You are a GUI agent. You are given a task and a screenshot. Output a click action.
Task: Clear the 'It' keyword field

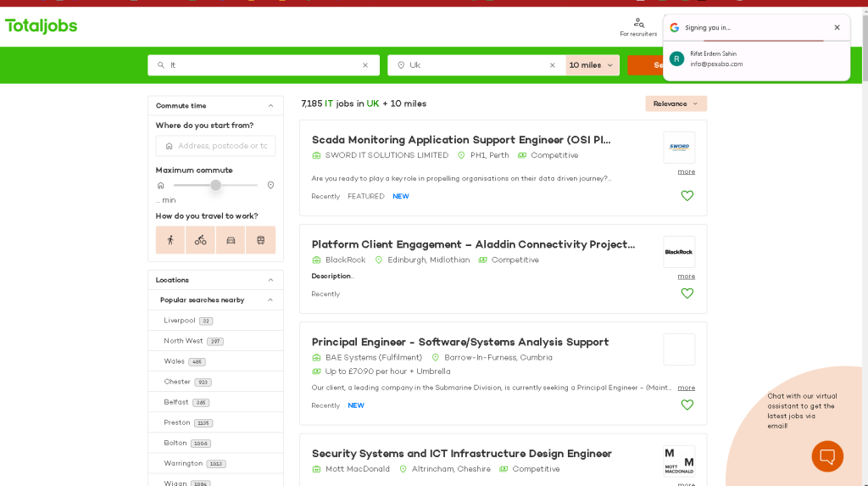(x=365, y=65)
